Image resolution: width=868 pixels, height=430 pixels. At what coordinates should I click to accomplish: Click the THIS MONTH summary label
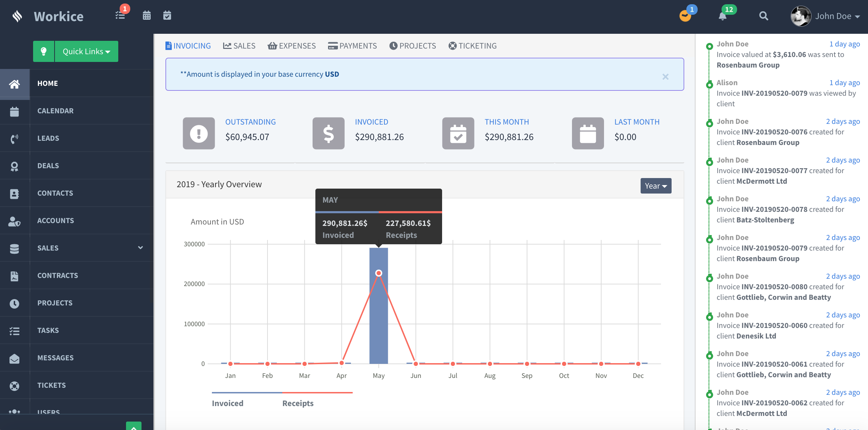(507, 122)
